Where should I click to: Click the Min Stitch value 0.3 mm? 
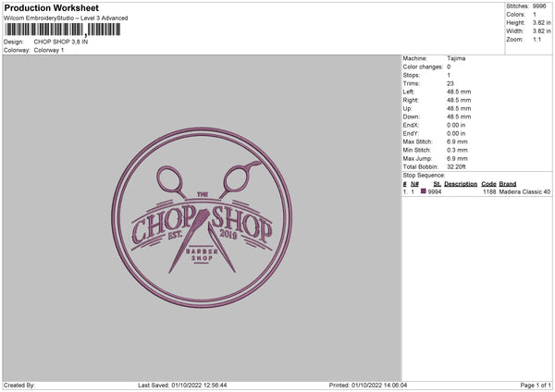coord(457,150)
